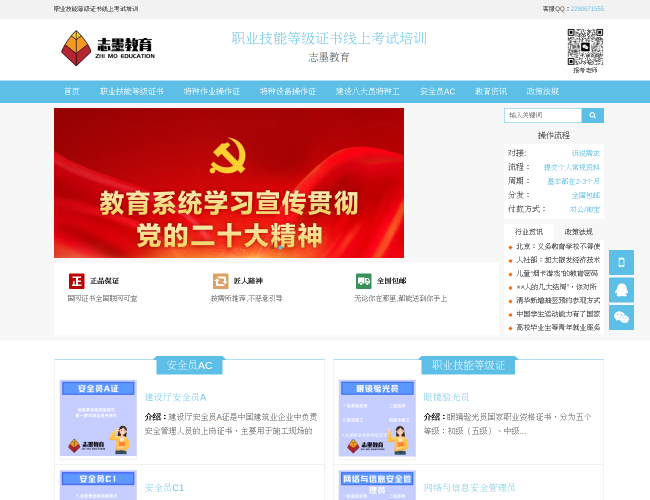Open the floating mobile phone contact icon
Viewport: 650px width, 500px height.
coord(621,262)
